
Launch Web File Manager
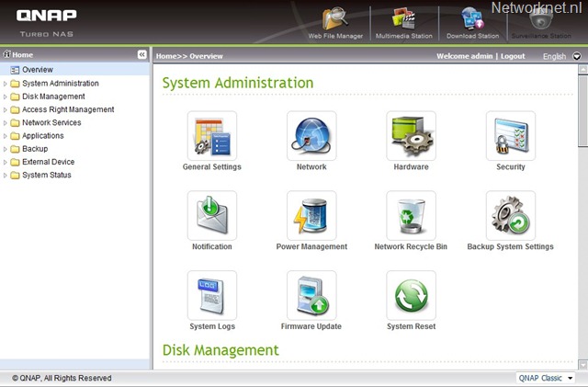pyautogui.click(x=335, y=23)
